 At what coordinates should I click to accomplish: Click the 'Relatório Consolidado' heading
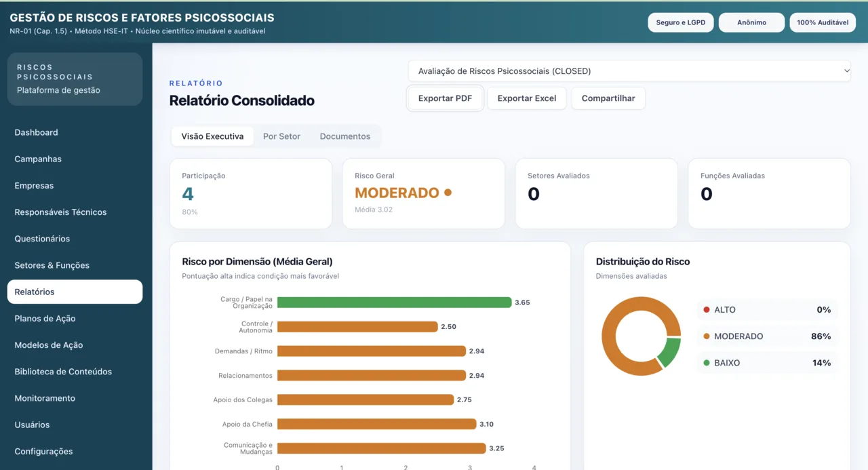tap(242, 100)
